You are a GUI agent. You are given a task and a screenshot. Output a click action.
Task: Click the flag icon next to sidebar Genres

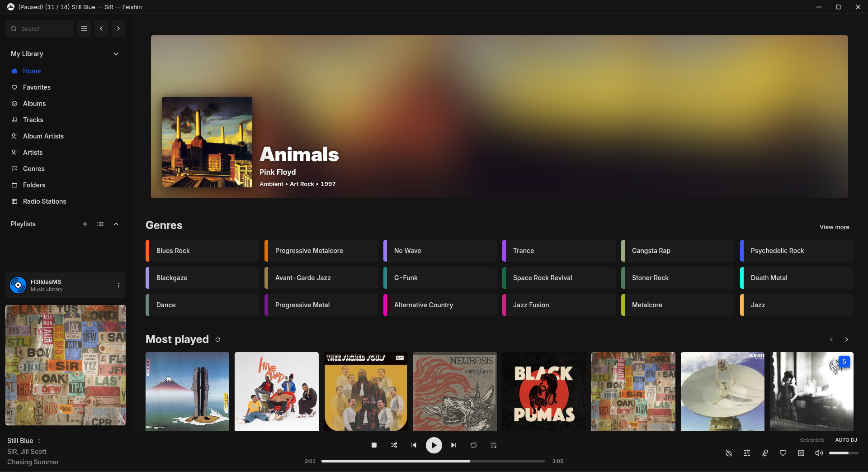14,169
